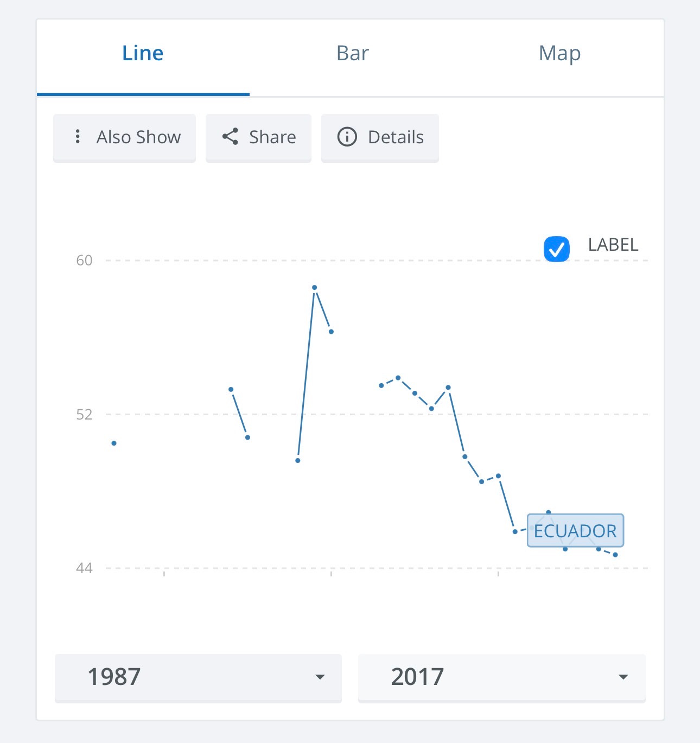
Task: Click the arrow on the 1987 selector
Action: (x=320, y=677)
